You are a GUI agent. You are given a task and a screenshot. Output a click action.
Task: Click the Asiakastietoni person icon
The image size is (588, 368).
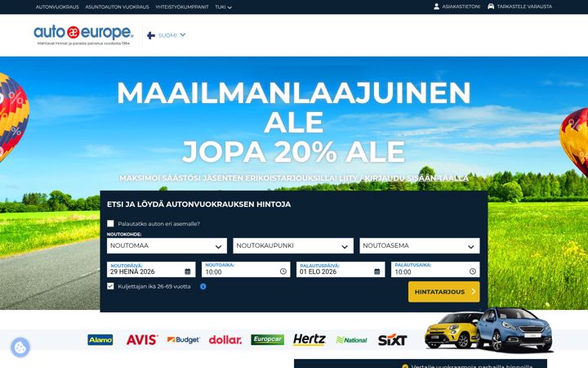(436, 7)
